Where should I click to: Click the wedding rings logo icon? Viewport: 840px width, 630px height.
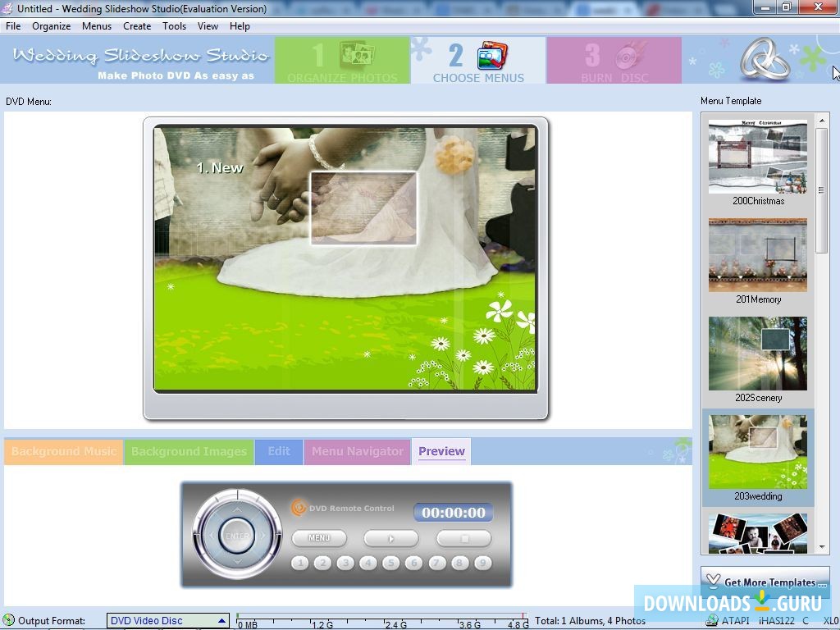point(765,59)
